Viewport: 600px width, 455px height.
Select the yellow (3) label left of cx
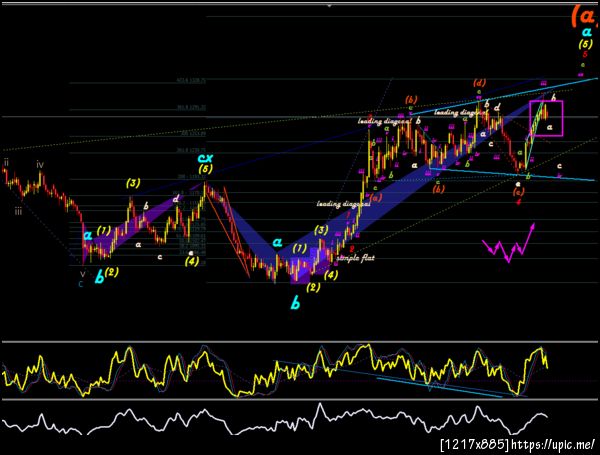(133, 183)
